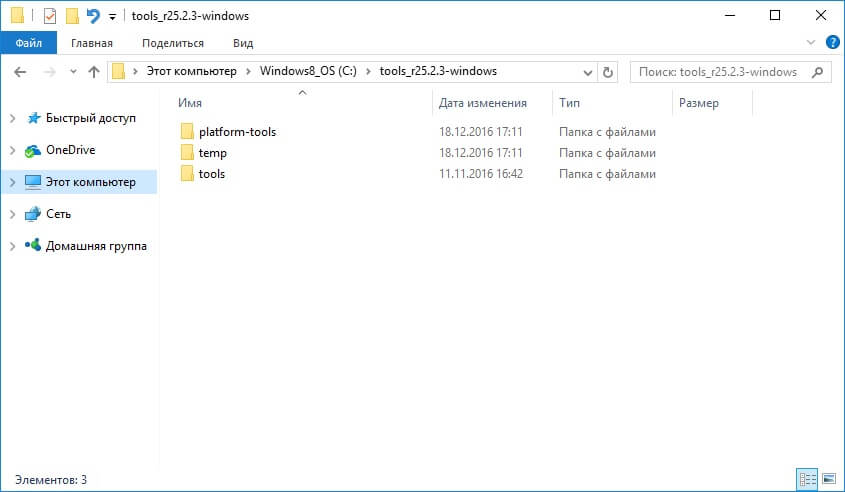Click the Элементов: 3 status text
Viewport: 845px width, 492px height.
point(51,480)
